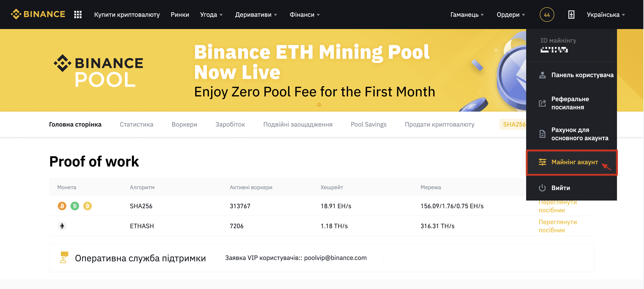
Task: Click the ID майнінгу label
Action: point(558,40)
